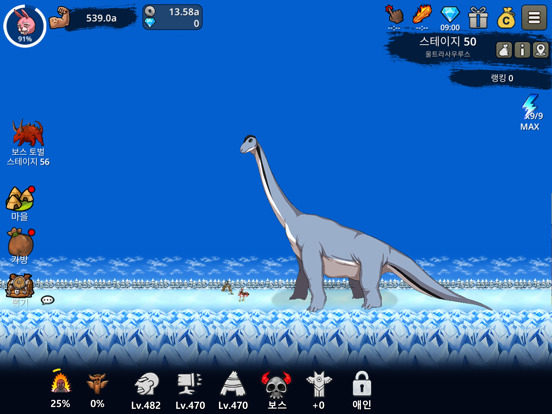The width and height of the screenshot is (552, 414).
Task: Tap the flexing arm power icon
Action: (59, 18)
